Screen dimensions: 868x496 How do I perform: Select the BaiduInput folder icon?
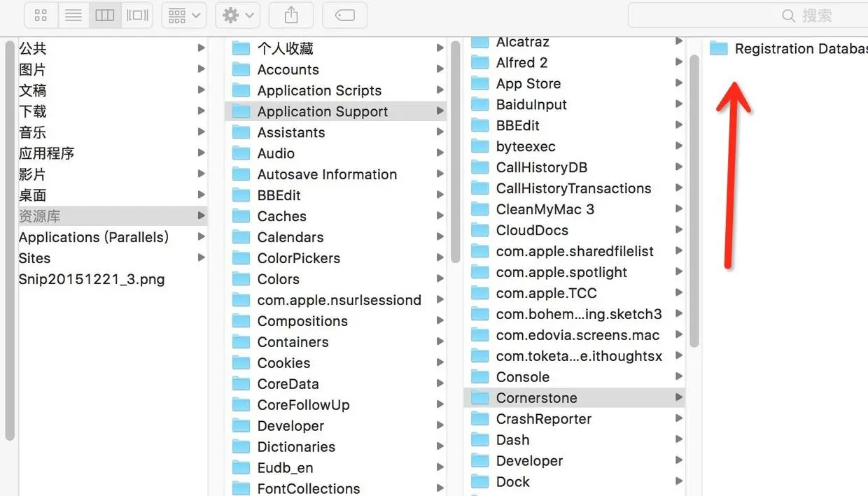479,104
